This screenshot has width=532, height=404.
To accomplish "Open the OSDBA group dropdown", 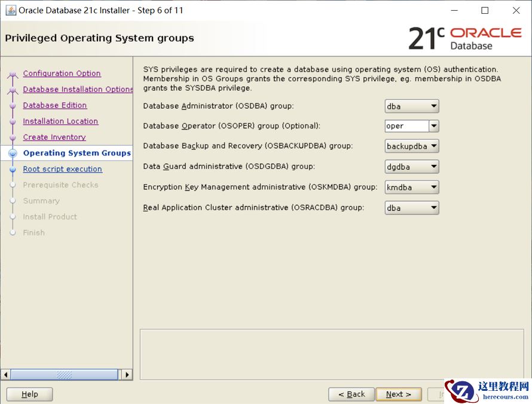I will (x=412, y=106).
